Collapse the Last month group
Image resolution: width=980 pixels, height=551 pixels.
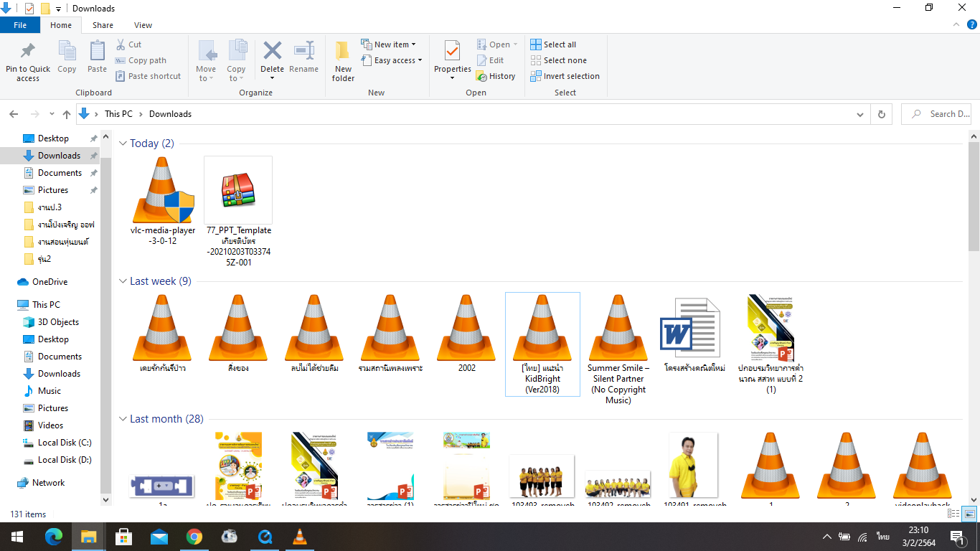(123, 419)
